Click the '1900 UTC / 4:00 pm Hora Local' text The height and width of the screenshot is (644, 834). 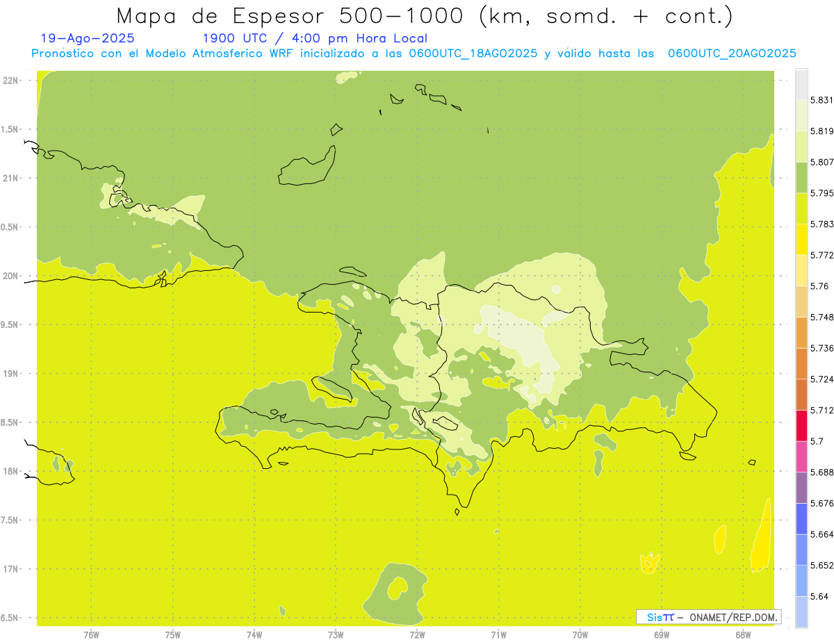click(314, 38)
